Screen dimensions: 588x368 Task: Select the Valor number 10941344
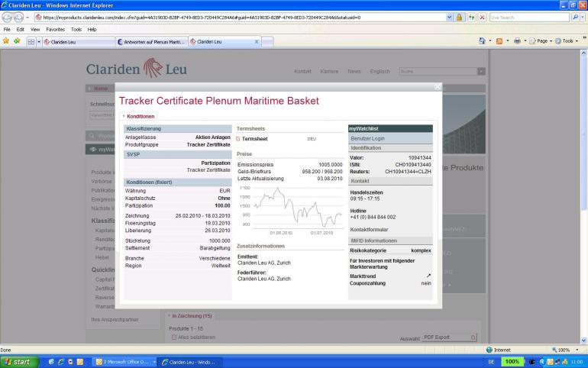pyautogui.click(x=420, y=158)
